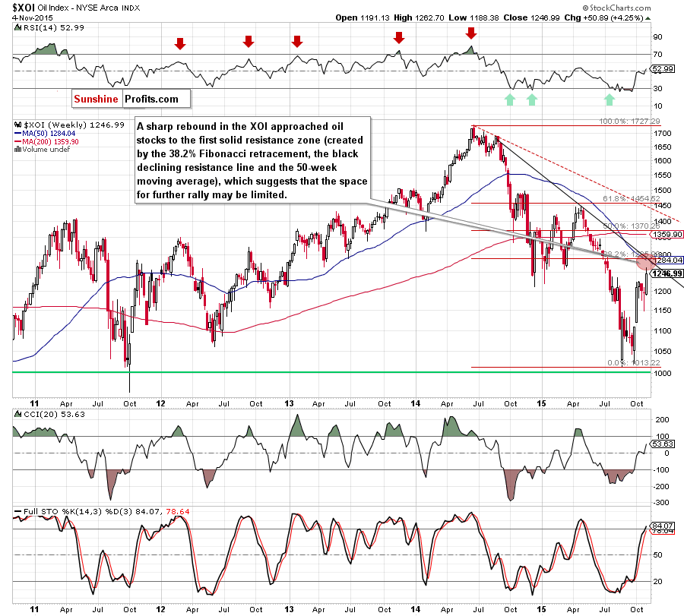The height and width of the screenshot is (616, 684).
Task: Click the 'Volume undef' legend entry
Action: [x=46, y=150]
